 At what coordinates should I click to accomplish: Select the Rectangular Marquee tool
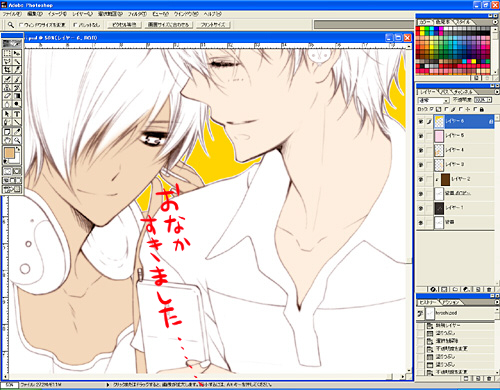pyautogui.click(x=7, y=53)
